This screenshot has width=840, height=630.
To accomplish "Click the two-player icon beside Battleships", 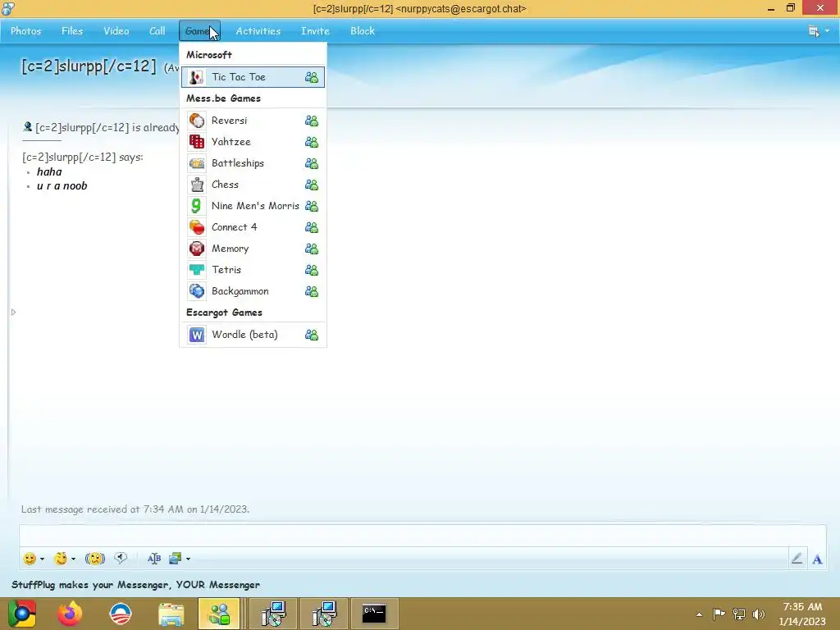I will (x=311, y=163).
